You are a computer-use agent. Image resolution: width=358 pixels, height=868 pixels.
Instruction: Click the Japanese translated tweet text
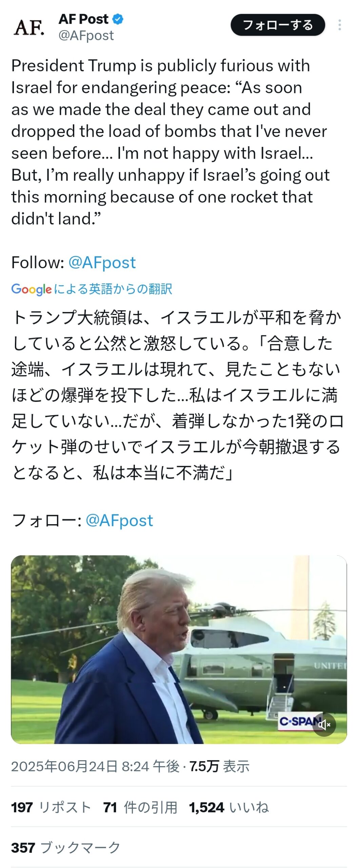pos(176,395)
